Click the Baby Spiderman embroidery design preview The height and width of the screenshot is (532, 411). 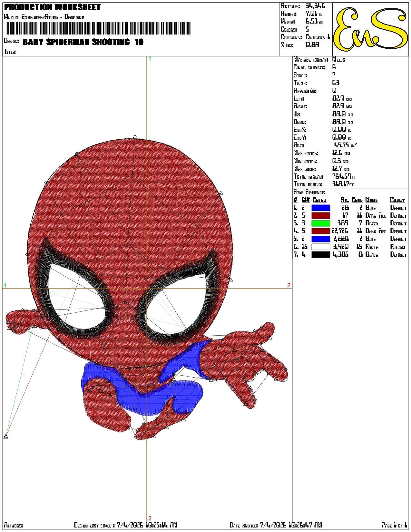pos(147,287)
